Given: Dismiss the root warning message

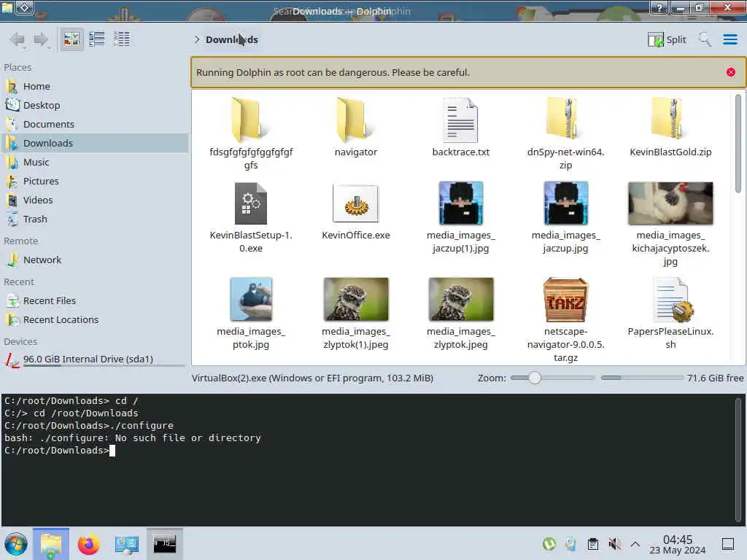Looking at the screenshot, I should pyautogui.click(x=730, y=72).
